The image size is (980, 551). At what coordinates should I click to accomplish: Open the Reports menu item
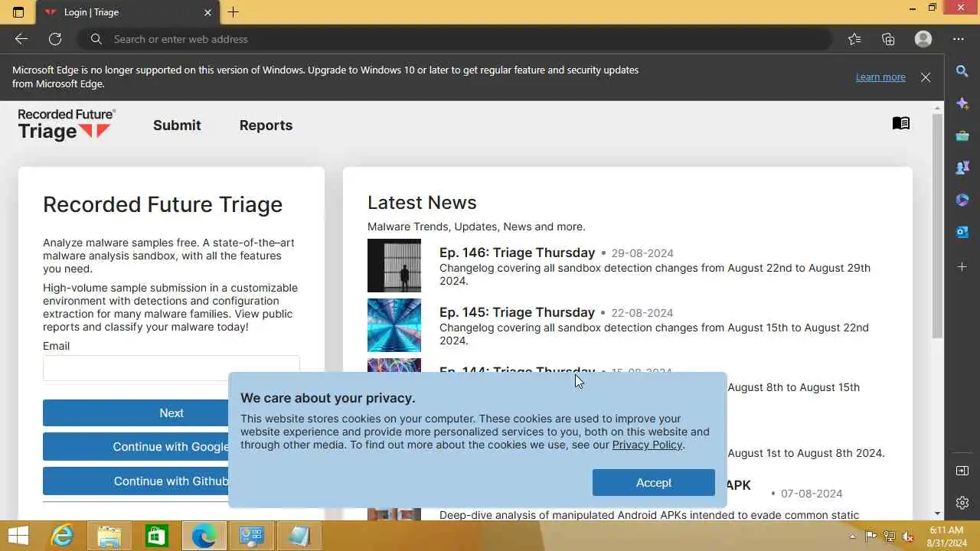(x=266, y=126)
